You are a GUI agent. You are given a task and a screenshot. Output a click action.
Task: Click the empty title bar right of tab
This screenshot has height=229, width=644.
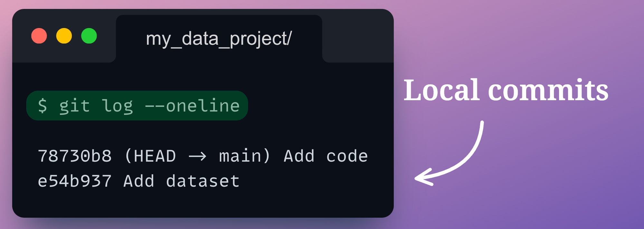[x=357, y=36]
